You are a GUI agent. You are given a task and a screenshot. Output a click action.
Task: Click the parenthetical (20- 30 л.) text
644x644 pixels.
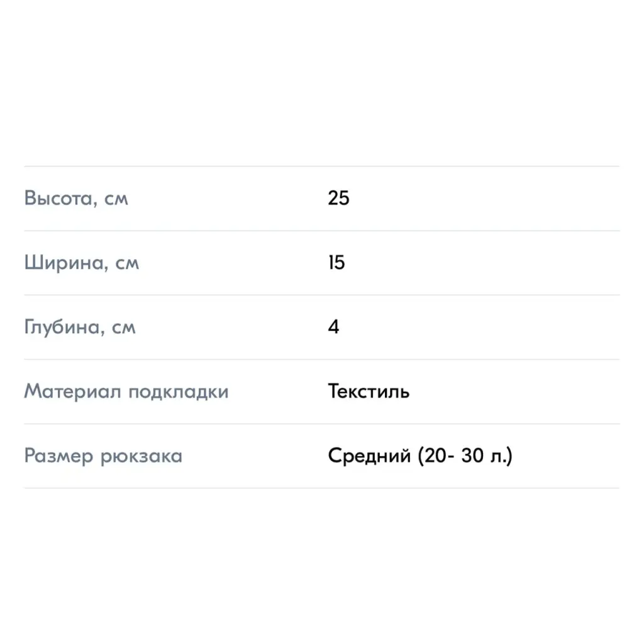[465, 455]
